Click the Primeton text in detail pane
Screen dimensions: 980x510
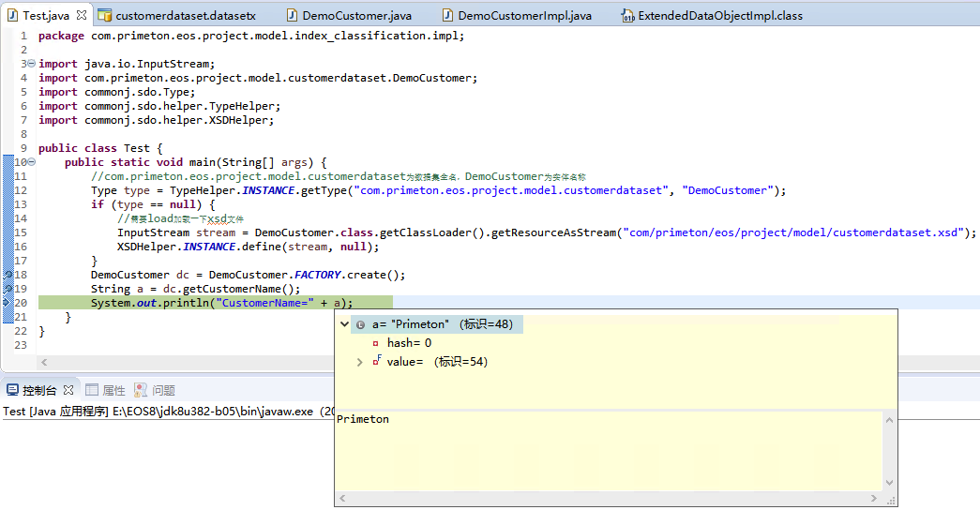[362, 420]
